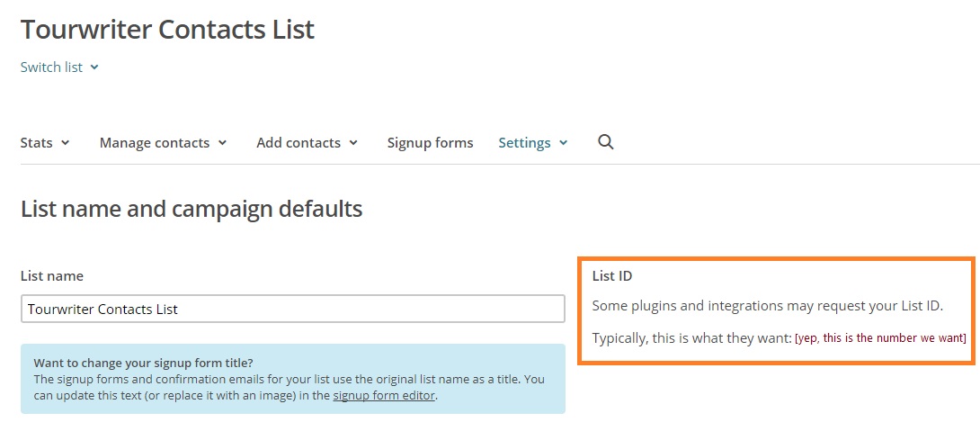The width and height of the screenshot is (980, 440).
Task: Click the Switch list link
Action: click(51, 67)
